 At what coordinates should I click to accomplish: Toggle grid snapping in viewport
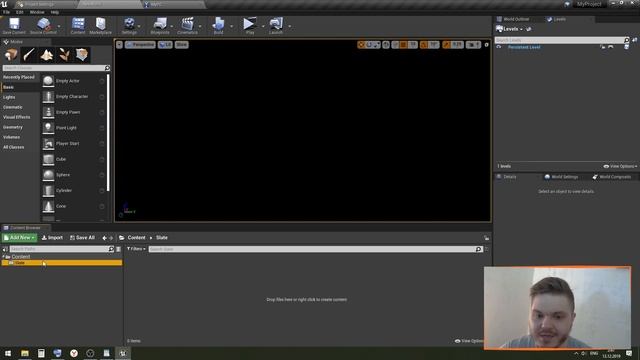[x=404, y=44]
